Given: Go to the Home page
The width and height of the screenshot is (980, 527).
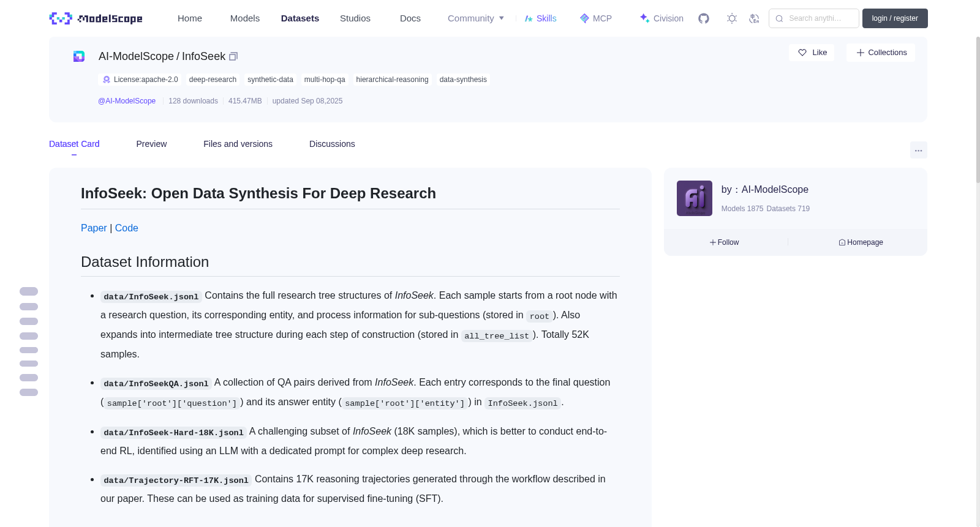Looking at the screenshot, I should click(190, 18).
